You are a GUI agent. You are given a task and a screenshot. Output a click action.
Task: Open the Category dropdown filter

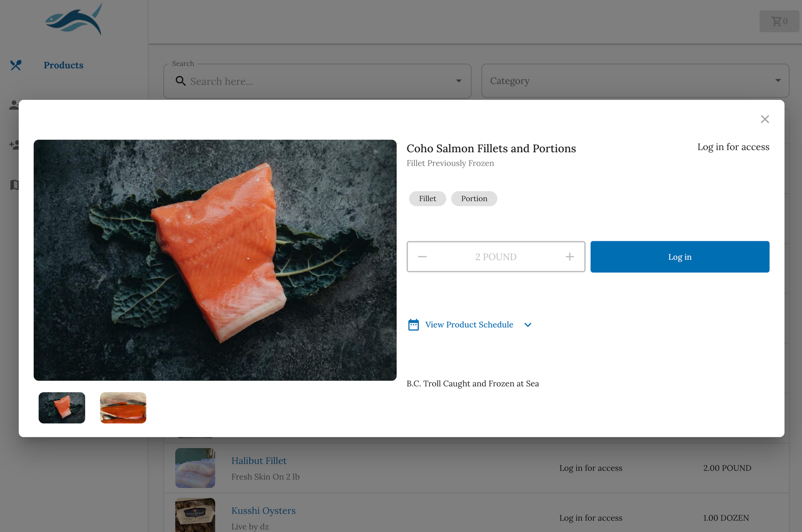pyautogui.click(x=635, y=80)
